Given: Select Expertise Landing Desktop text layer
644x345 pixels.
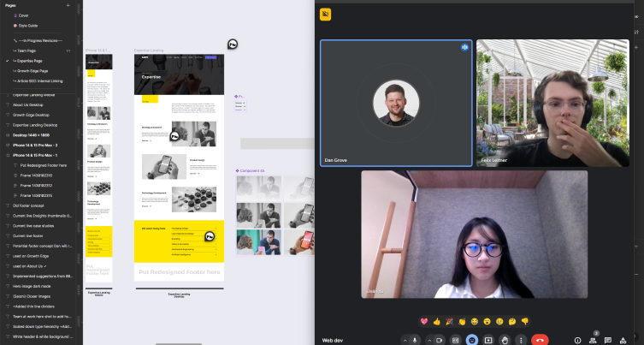Looking at the screenshot, I should (35, 125).
